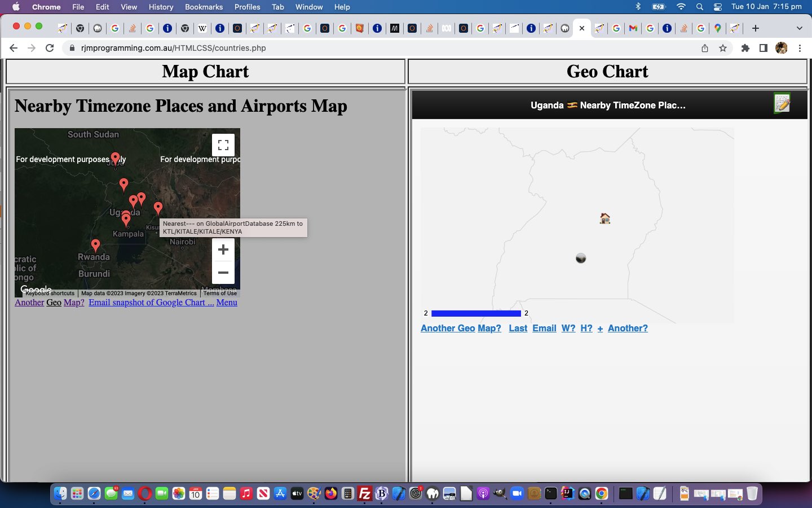Open the Trash in the Dock

click(x=752, y=494)
